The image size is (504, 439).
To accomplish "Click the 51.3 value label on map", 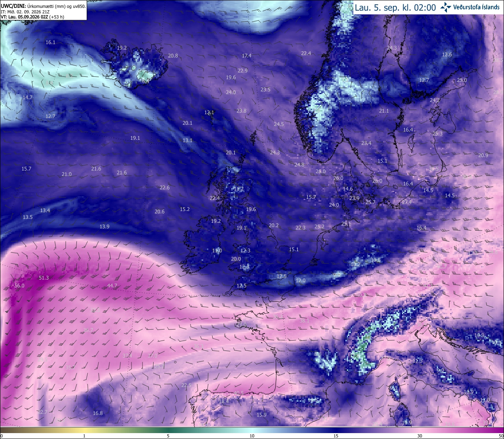I will point(44,278).
